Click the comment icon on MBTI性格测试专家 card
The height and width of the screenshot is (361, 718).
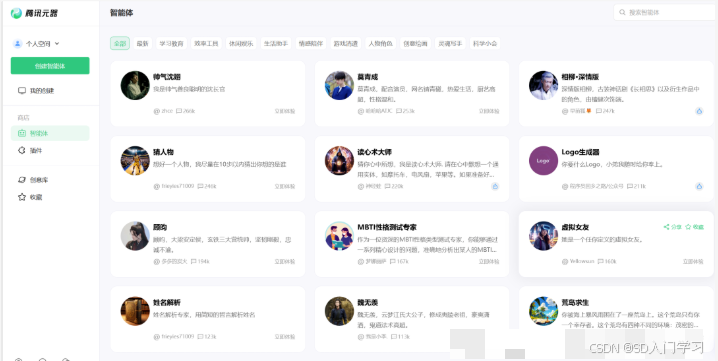coord(392,262)
